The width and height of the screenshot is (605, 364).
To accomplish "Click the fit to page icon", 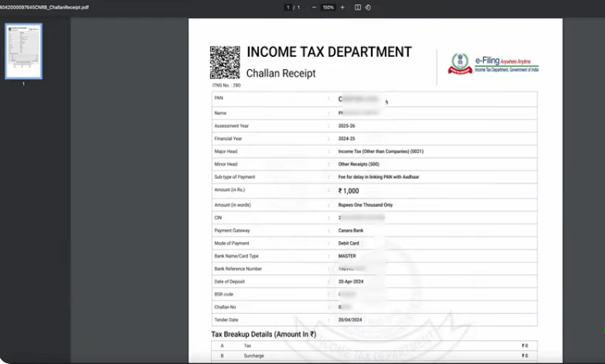I will (358, 7).
